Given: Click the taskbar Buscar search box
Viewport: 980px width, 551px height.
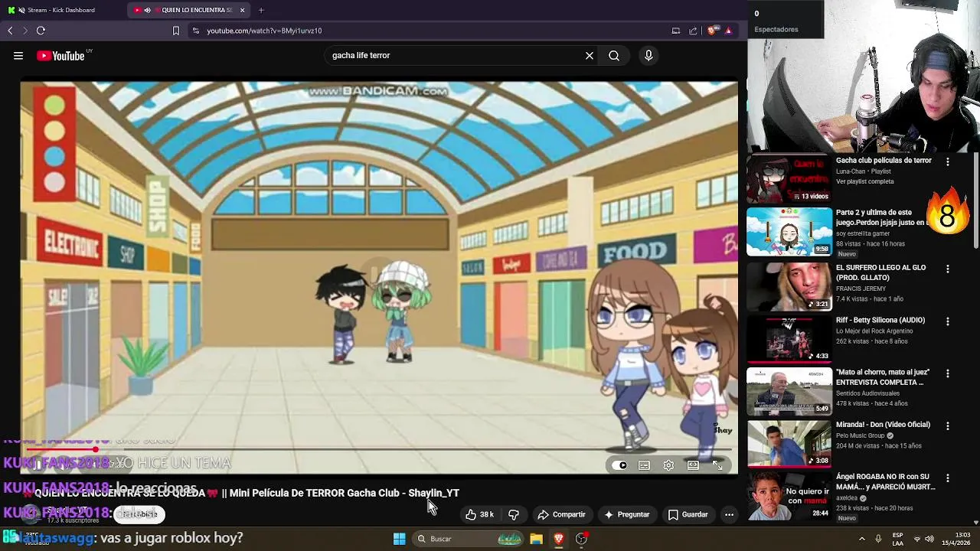Looking at the screenshot, I should (469, 539).
